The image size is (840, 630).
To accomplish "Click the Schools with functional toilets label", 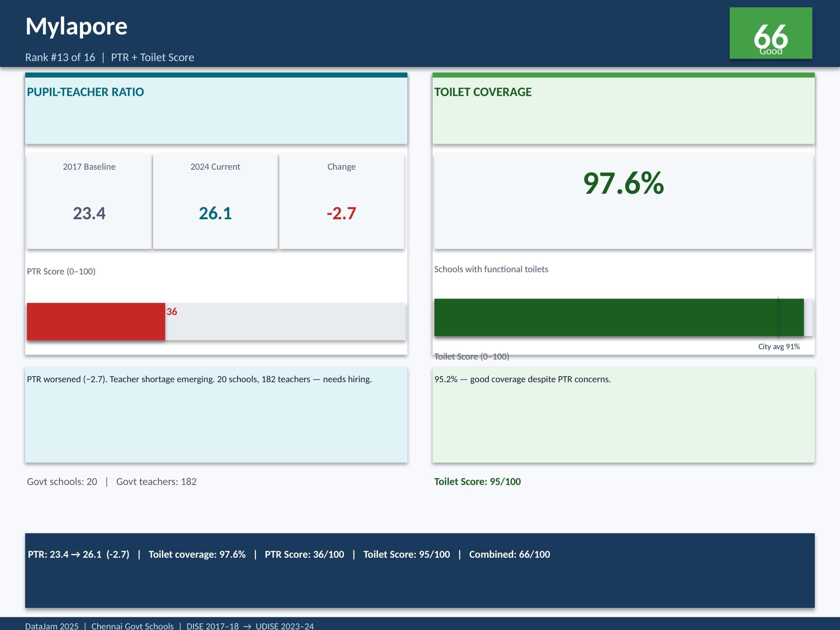I will [491, 269].
